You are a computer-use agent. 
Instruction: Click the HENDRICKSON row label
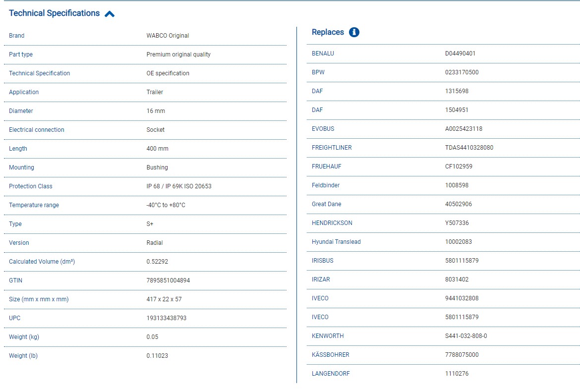coord(332,223)
